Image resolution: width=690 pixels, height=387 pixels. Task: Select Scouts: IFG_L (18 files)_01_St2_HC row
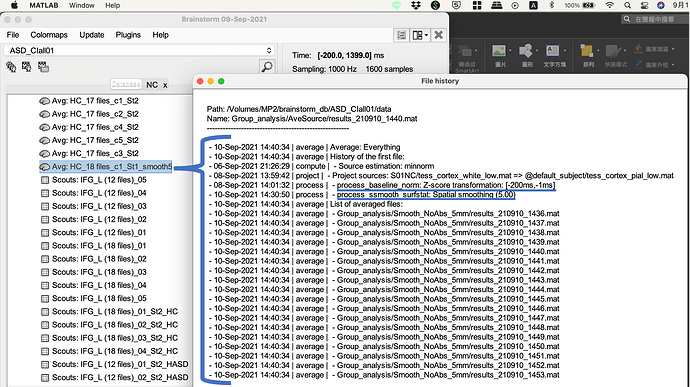(109, 312)
